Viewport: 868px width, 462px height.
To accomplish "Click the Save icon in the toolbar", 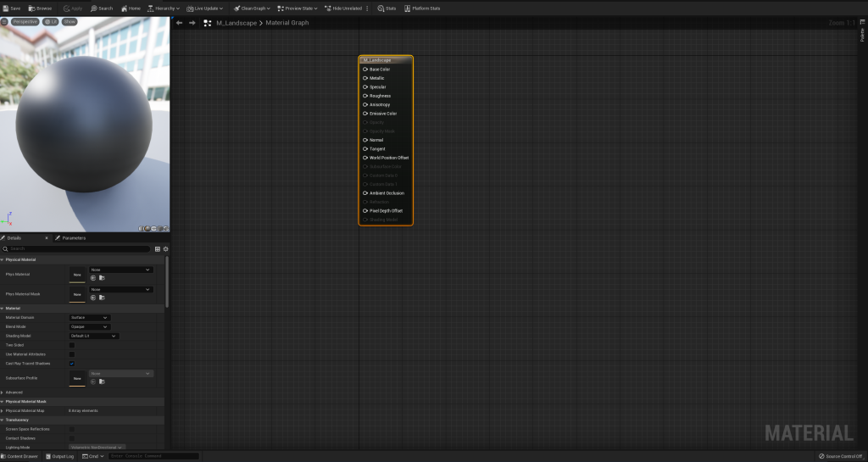I will pos(5,8).
